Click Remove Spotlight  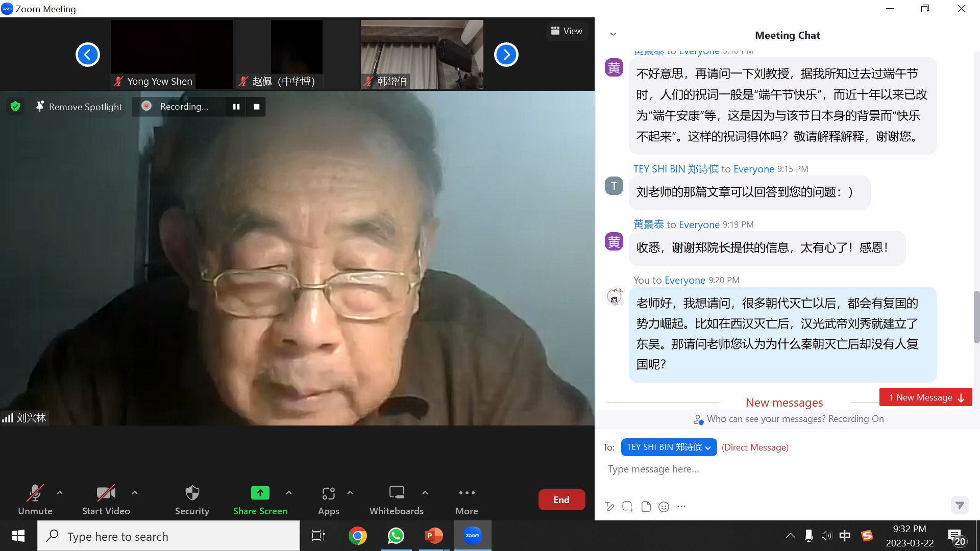79,107
